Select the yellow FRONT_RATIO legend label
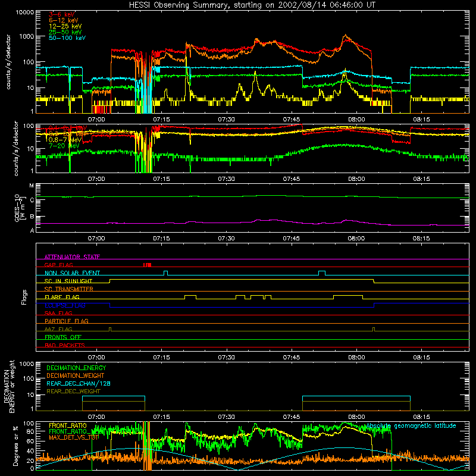Viewport: 476px width, 476px height. click(68, 425)
